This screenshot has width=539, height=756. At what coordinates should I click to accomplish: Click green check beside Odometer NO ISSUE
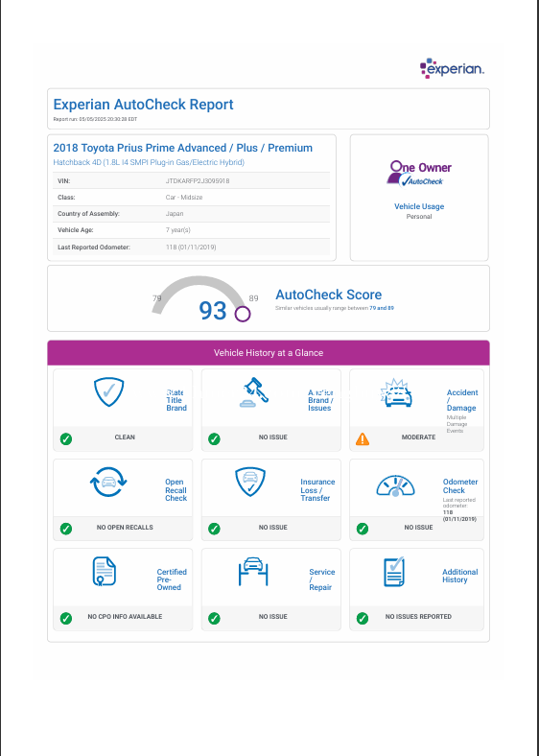(x=363, y=529)
